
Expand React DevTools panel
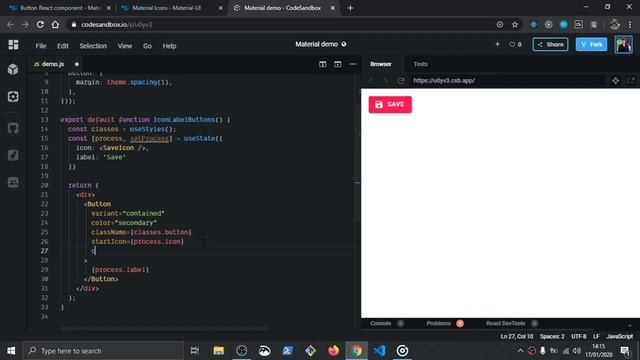click(506, 323)
